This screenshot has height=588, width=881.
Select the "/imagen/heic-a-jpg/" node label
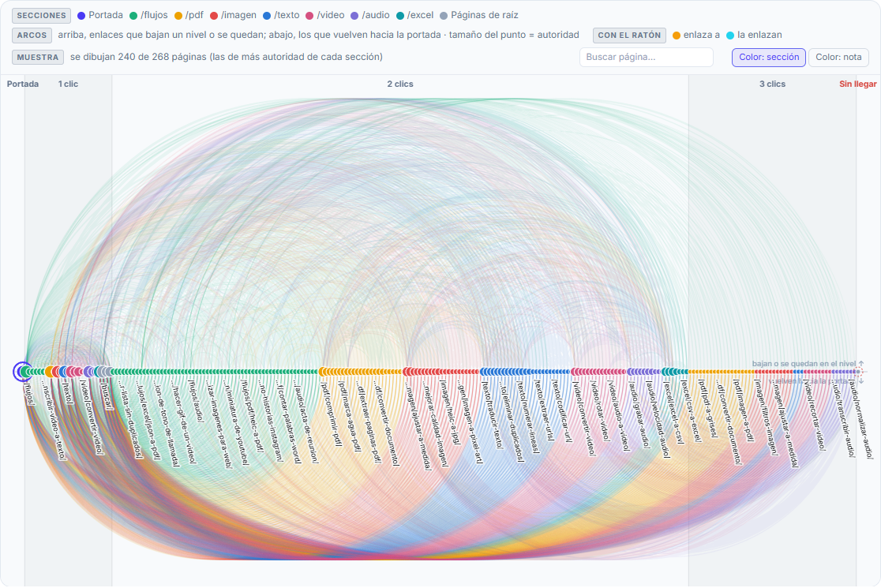450,413
